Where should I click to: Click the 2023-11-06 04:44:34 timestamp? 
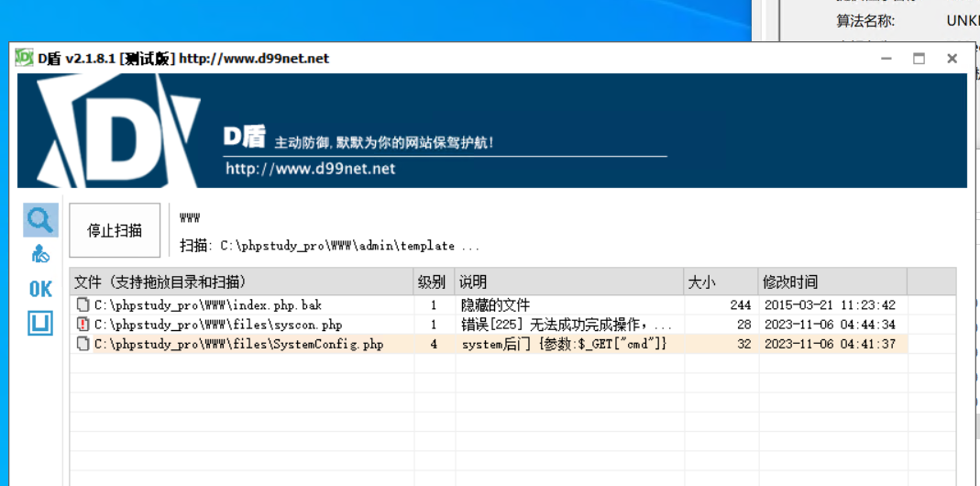tap(830, 325)
